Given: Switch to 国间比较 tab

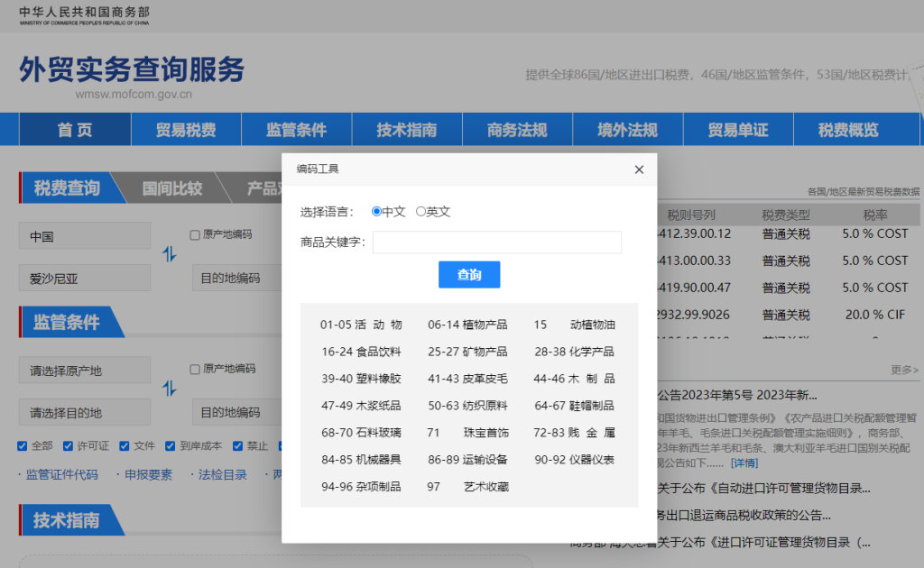Looking at the screenshot, I should 172,188.
